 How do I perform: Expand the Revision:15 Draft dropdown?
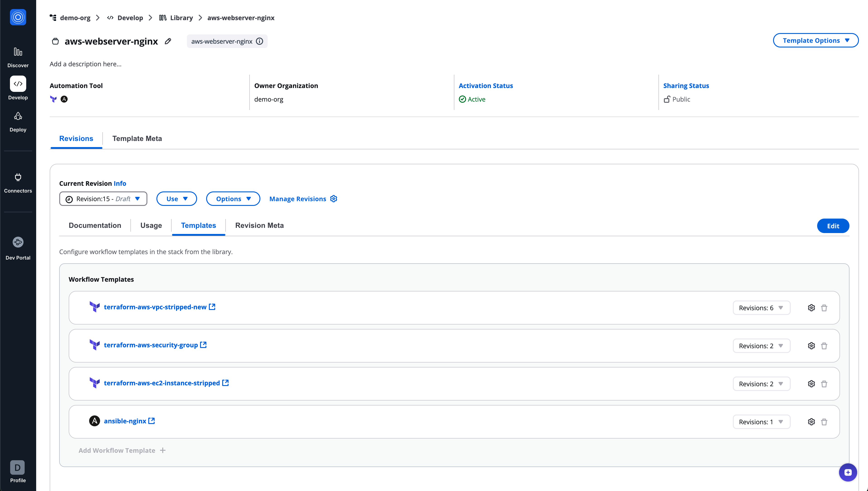point(103,199)
